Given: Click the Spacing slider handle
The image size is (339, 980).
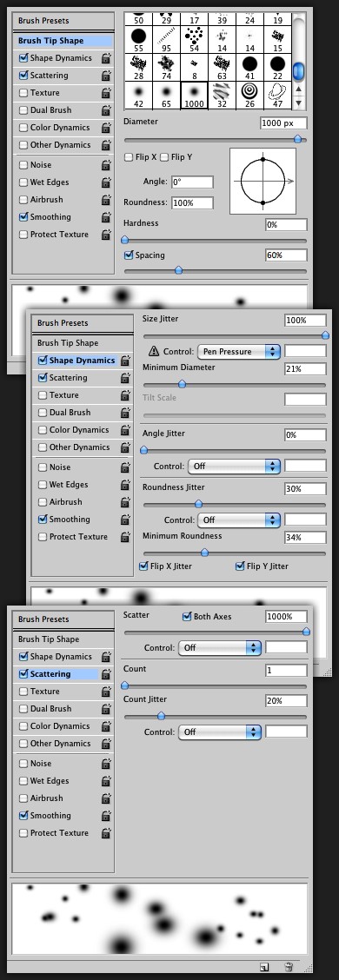Looking at the screenshot, I should coord(179,270).
